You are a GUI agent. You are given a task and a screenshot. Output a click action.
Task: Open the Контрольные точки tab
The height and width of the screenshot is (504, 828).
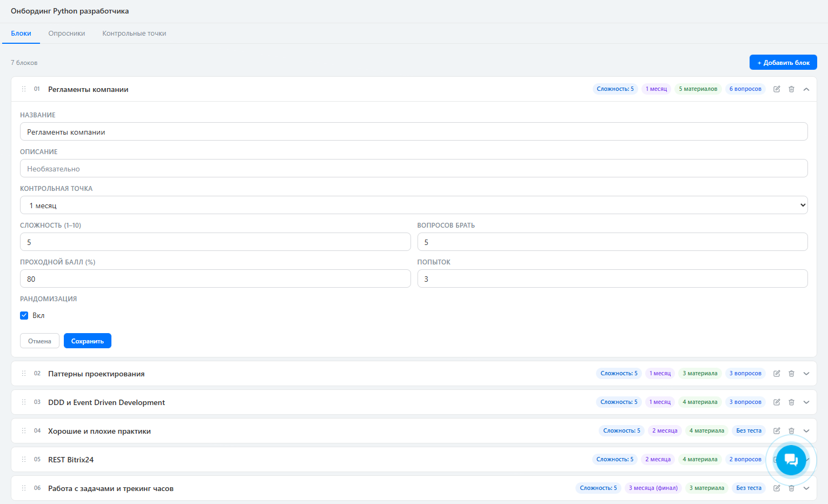point(134,34)
